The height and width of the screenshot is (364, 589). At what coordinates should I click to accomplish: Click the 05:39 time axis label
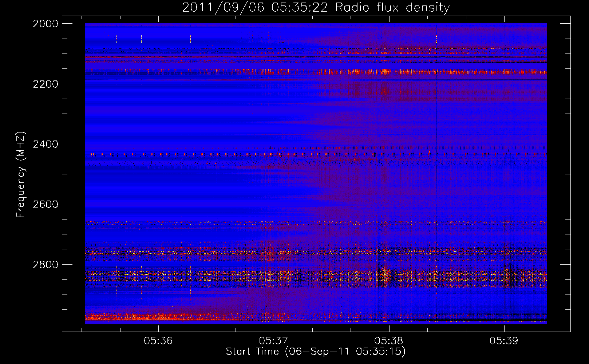504,341
